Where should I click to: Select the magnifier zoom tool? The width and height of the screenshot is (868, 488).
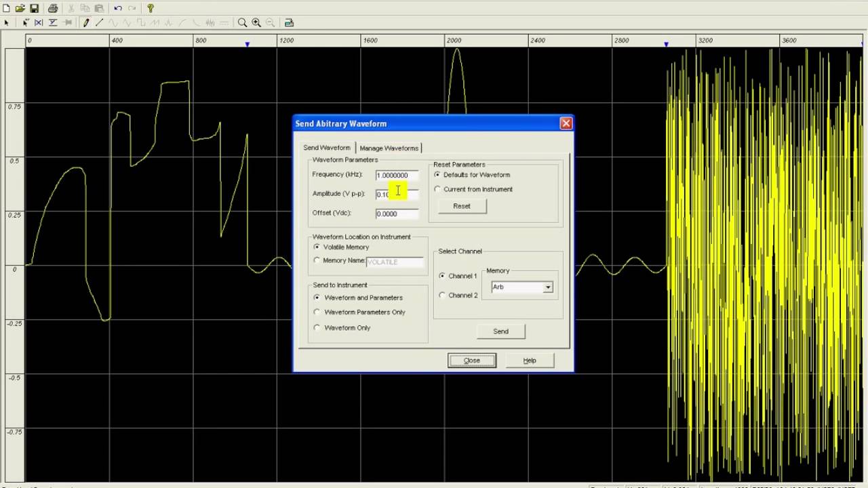[242, 22]
